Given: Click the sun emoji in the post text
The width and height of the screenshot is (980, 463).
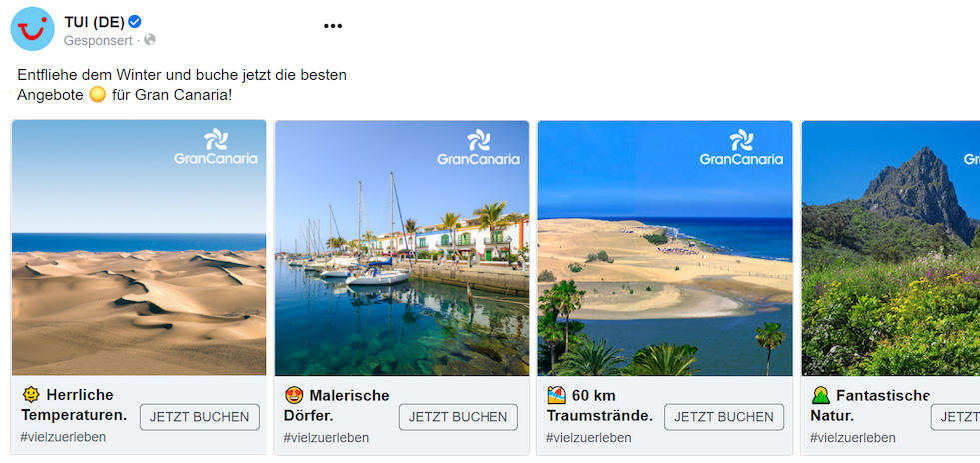Looking at the screenshot, I should coord(98,96).
